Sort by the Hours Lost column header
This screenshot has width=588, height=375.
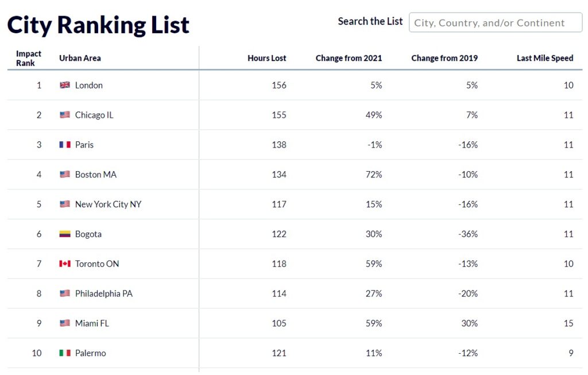point(266,58)
